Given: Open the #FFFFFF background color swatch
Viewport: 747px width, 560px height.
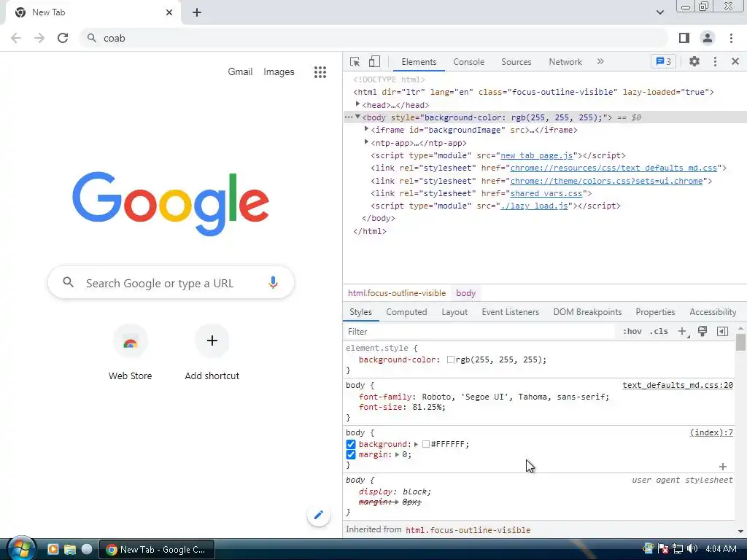Looking at the screenshot, I should [426, 444].
